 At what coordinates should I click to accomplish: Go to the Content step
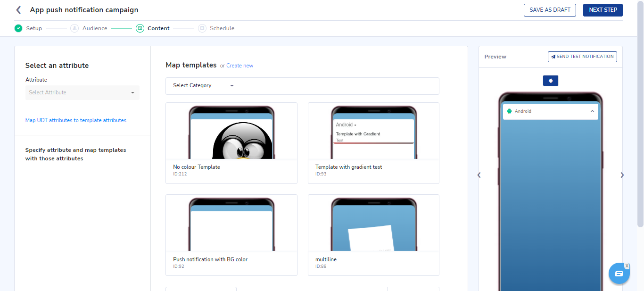158,28
